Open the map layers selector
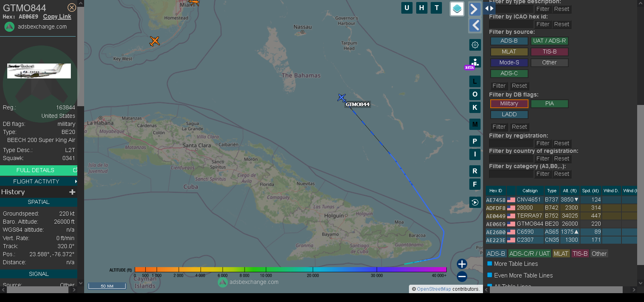644x302 pixels. coord(457,9)
